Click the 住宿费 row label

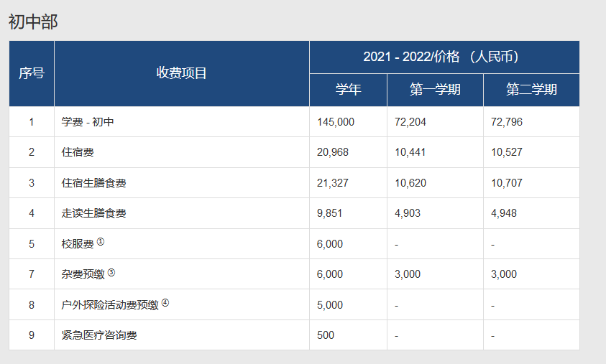[78, 152]
